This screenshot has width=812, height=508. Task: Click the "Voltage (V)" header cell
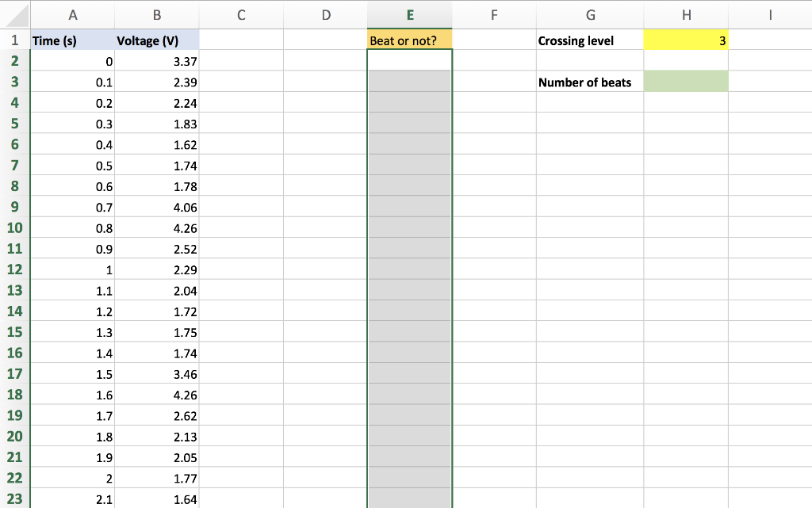tap(156, 40)
